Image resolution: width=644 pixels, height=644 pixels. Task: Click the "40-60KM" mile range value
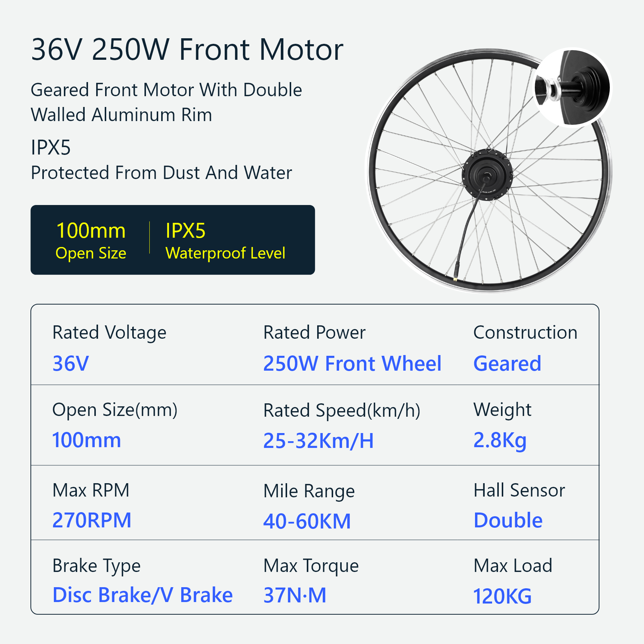pos(307,521)
